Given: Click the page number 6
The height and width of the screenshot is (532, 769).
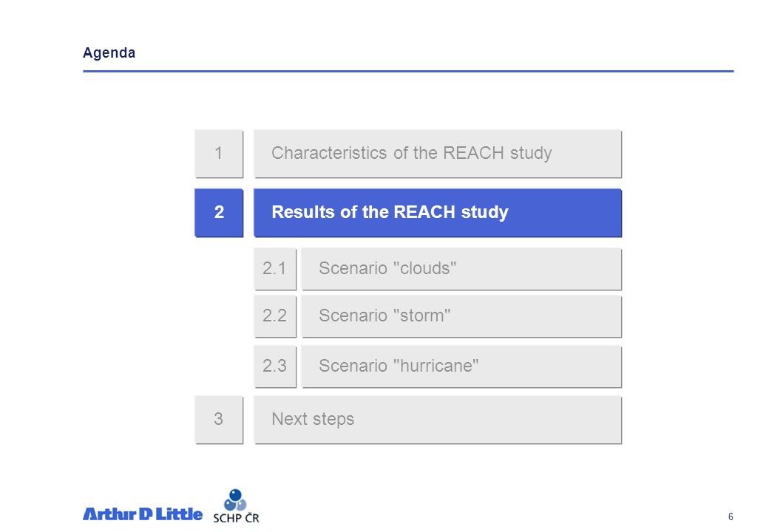Looking at the screenshot, I should 731,516.
